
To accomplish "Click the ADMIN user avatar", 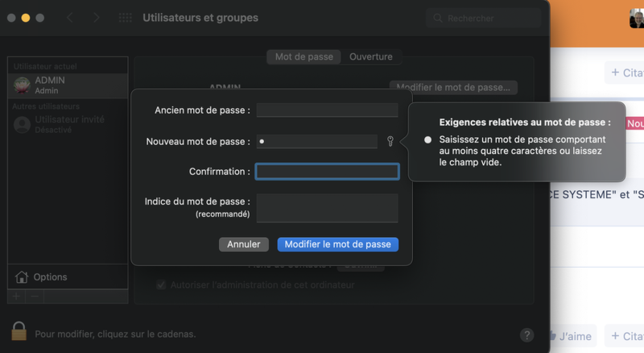I will click(23, 85).
